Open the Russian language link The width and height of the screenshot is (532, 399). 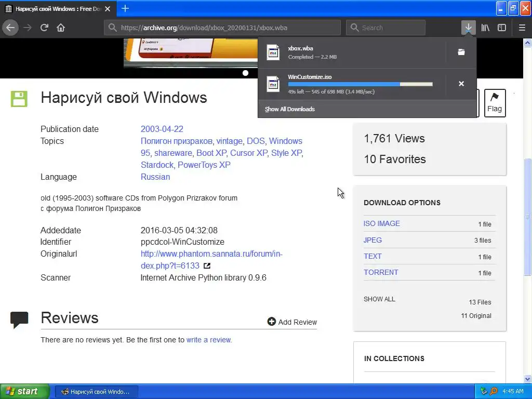coord(155,177)
